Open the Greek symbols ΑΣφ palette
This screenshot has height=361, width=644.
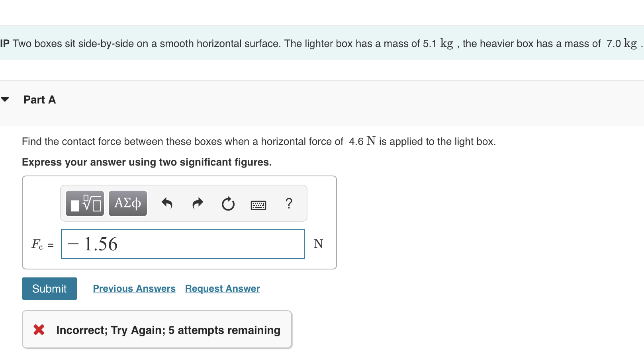127,203
